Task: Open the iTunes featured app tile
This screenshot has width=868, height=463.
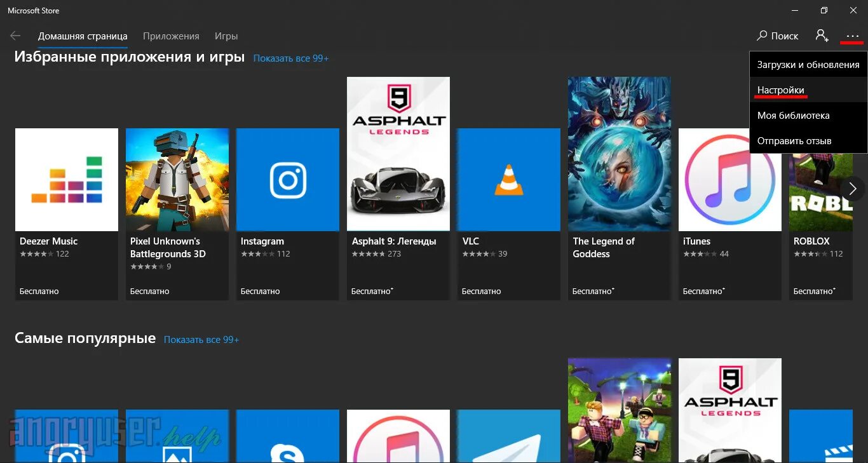Action: tap(730, 214)
